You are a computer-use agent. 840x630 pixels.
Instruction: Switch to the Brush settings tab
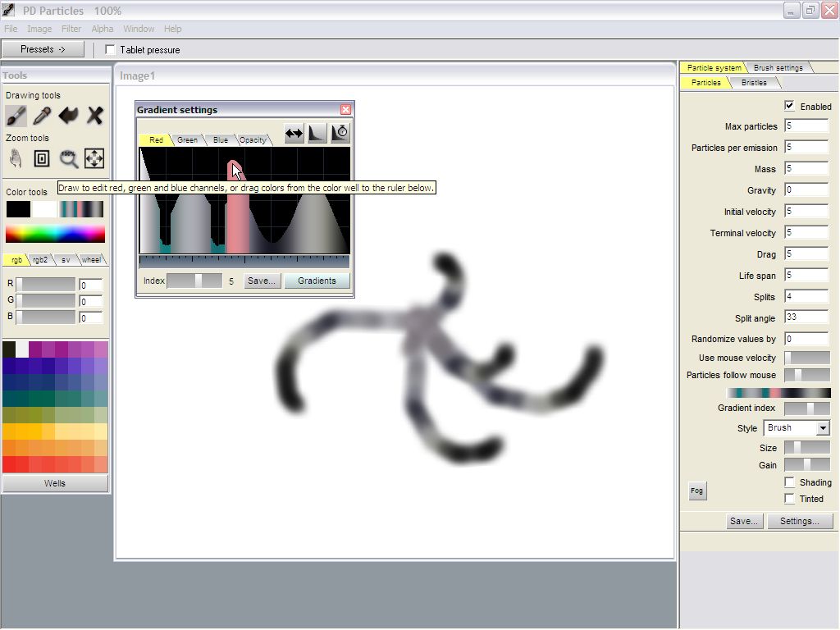778,67
